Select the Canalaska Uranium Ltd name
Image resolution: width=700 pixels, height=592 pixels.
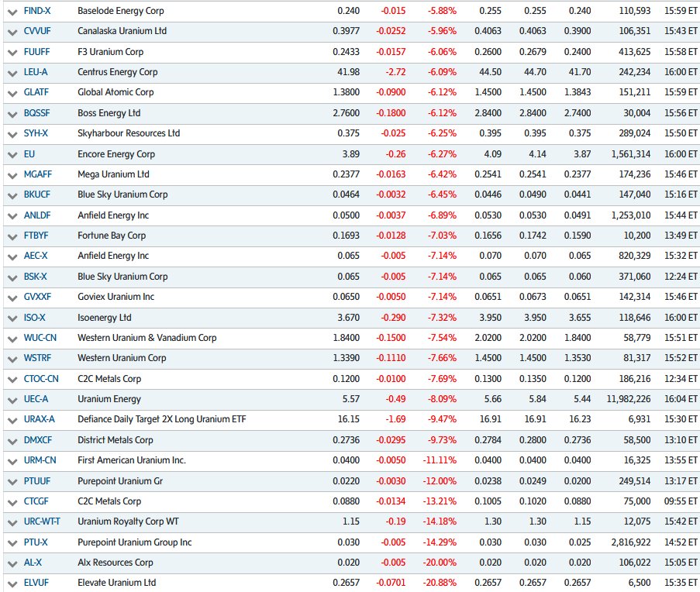(122, 31)
